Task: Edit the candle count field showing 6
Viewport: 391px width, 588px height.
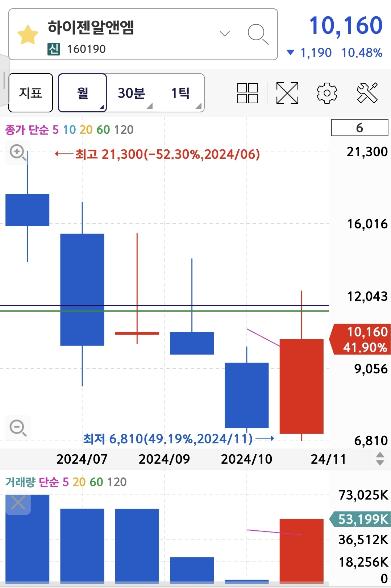Action: click(359, 128)
